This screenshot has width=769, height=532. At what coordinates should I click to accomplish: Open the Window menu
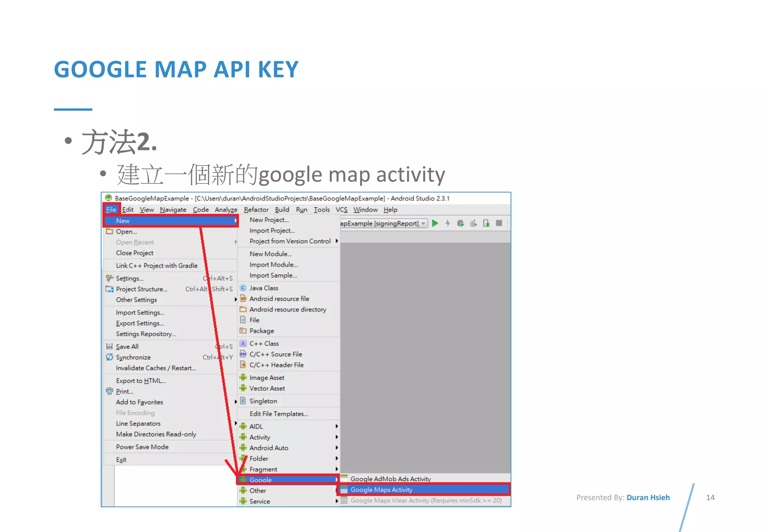click(365, 210)
